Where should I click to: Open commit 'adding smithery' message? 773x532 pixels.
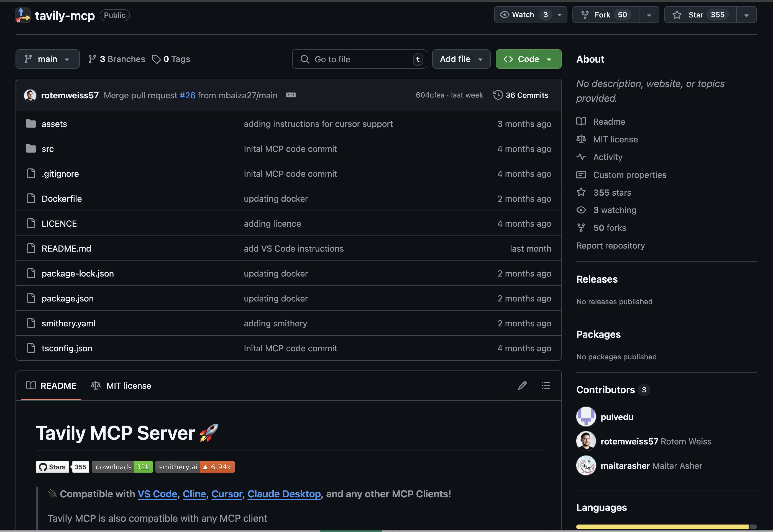click(275, 323)
